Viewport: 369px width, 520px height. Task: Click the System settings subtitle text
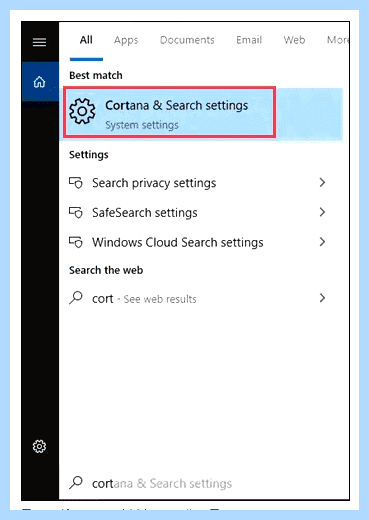tap(142, 125)
